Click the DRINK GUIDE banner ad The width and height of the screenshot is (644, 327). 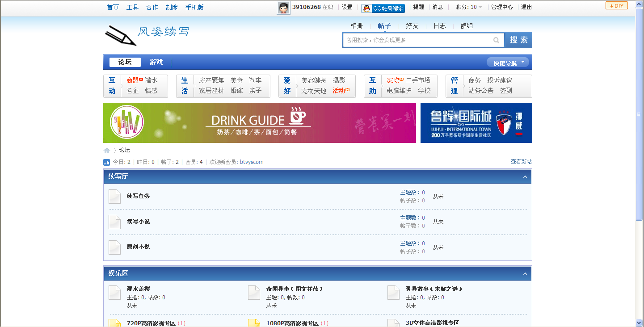coord(259,123)
